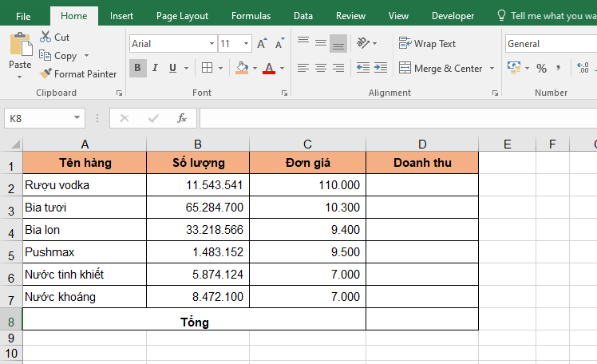
Task: Increase font size with the larger A icon
Action: (x=262, y=44)
